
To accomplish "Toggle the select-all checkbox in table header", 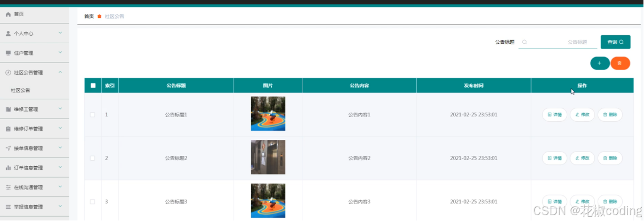I will (x=93, y=85).
